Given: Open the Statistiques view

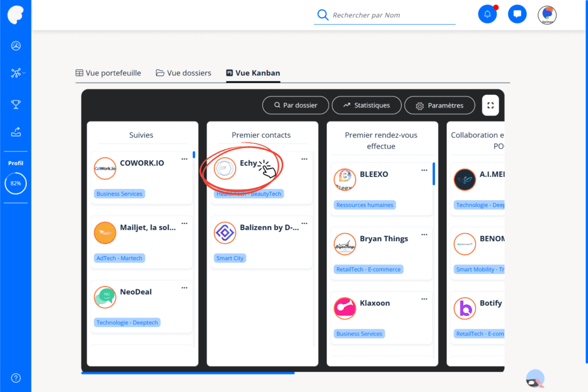Looking at the screenshot, I should tap(366, 105).
